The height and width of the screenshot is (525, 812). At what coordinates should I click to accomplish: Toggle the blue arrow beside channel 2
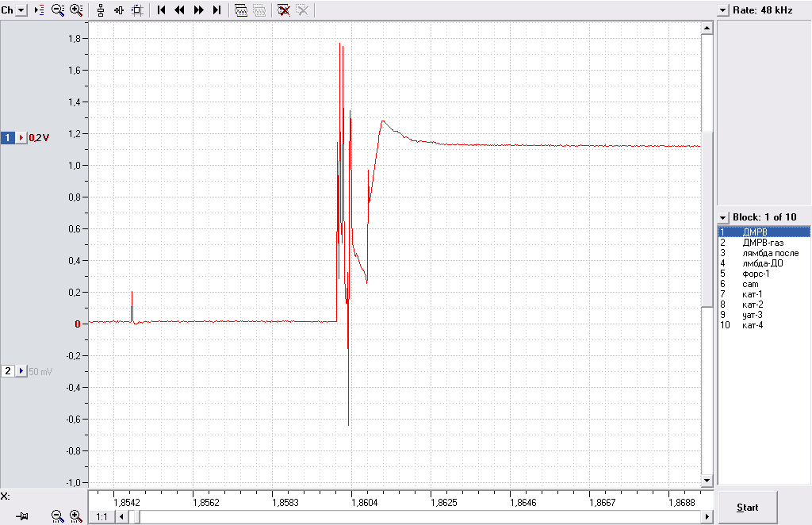21,371
